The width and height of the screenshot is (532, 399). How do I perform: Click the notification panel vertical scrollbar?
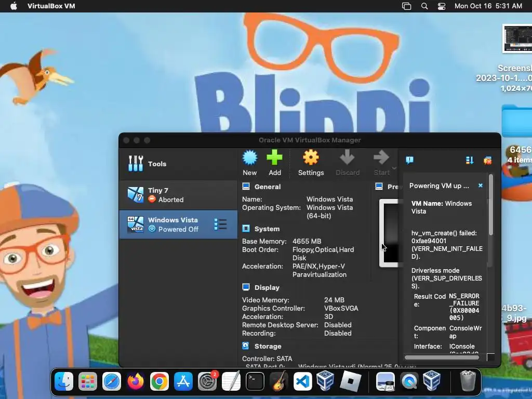click(490, 205)
